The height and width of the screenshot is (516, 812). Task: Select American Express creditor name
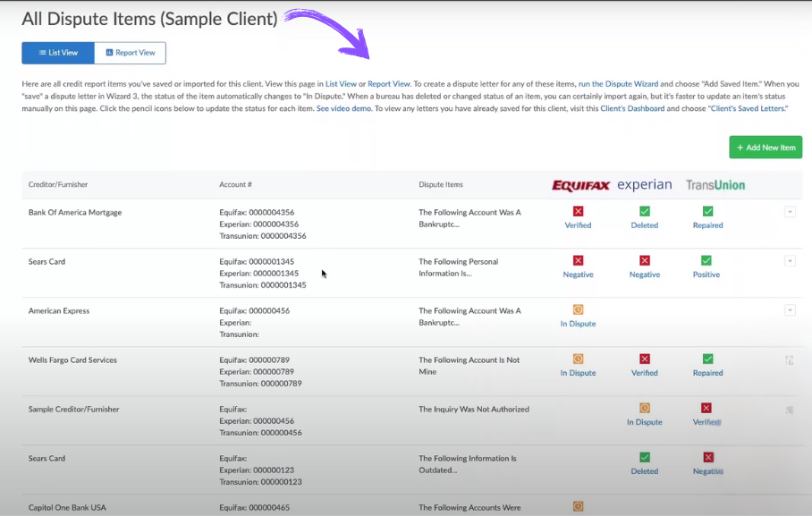point(59,311)
